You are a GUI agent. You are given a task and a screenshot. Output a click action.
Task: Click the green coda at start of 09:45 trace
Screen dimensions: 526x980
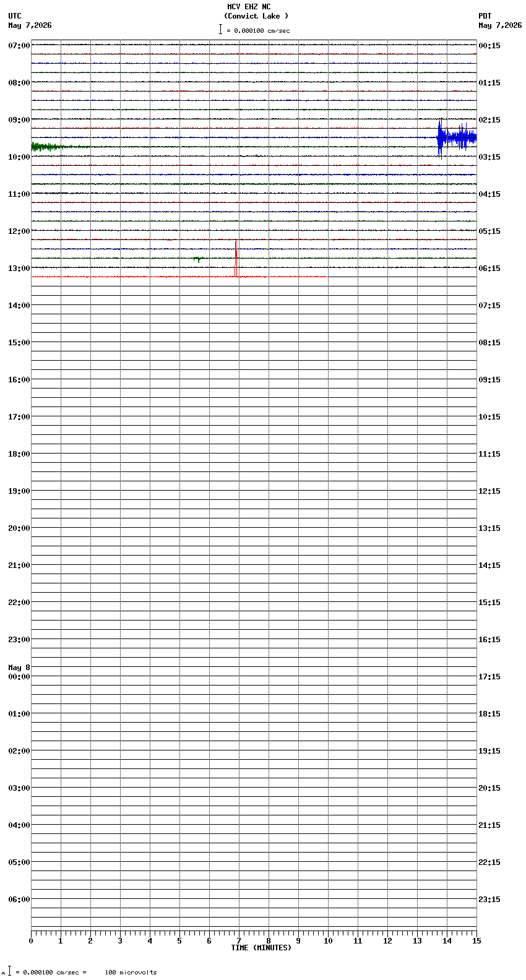(x=53, y=147)
